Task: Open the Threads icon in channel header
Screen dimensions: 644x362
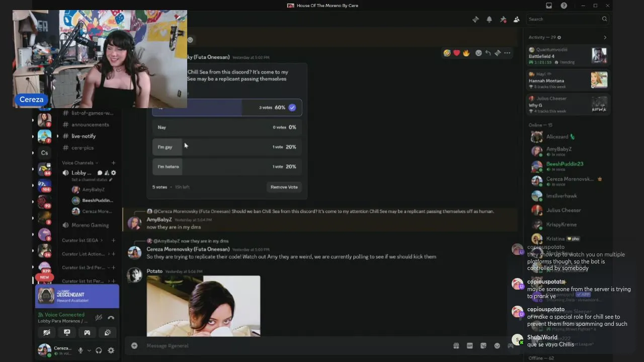Action: (x=475, y=19)
